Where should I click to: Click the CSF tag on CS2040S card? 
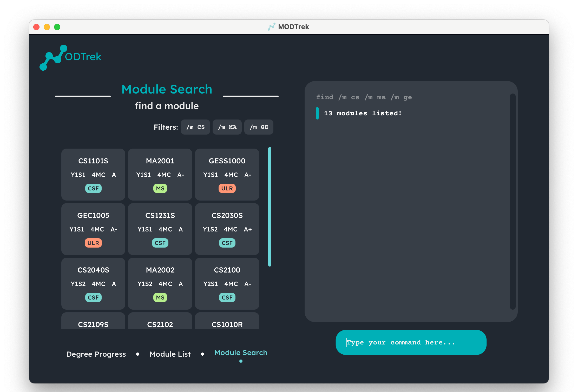point(93,297)
